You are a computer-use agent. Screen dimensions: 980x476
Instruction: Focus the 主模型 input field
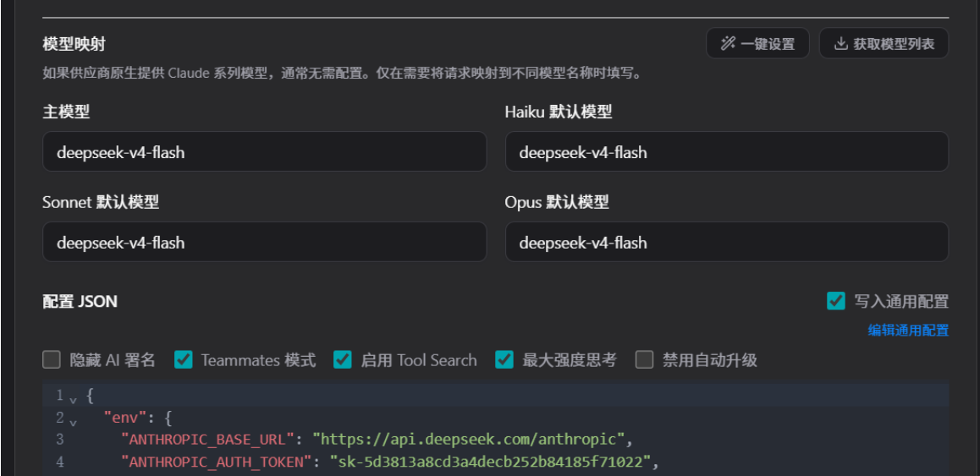(264, 152)
